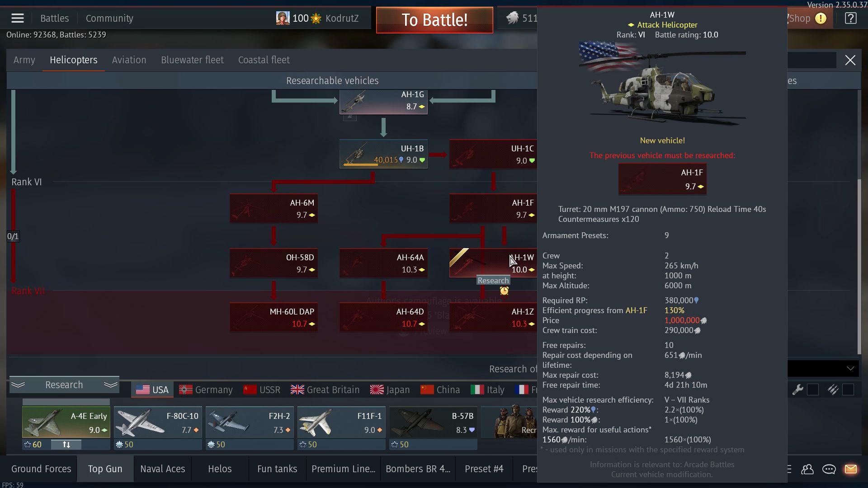Select the Germany nation tab
868x488 pixels.
click(206, 389)
